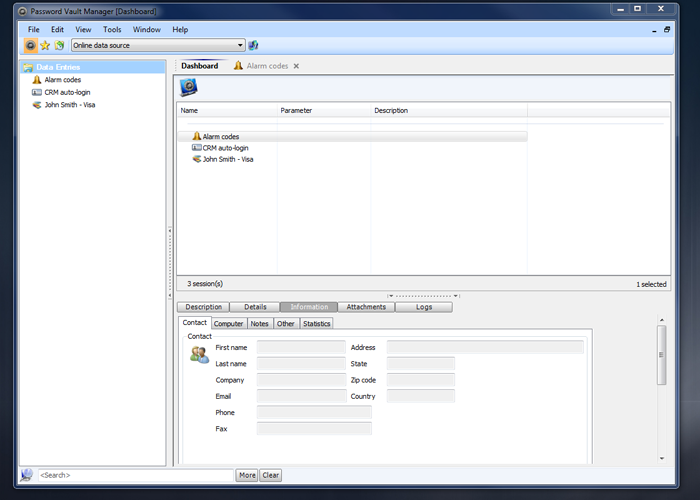Switch to the Contact sub-tab
Viewport: 700px width, 500px height.
coord(195,322)
